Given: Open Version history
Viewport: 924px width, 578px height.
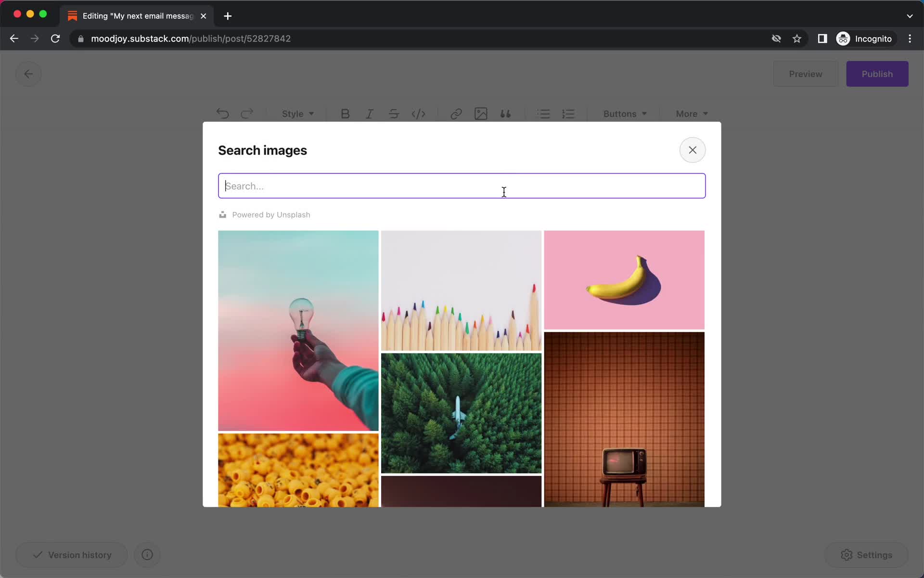Looking at the screenshot, I should pyautogui.click(x=72, y=555).
